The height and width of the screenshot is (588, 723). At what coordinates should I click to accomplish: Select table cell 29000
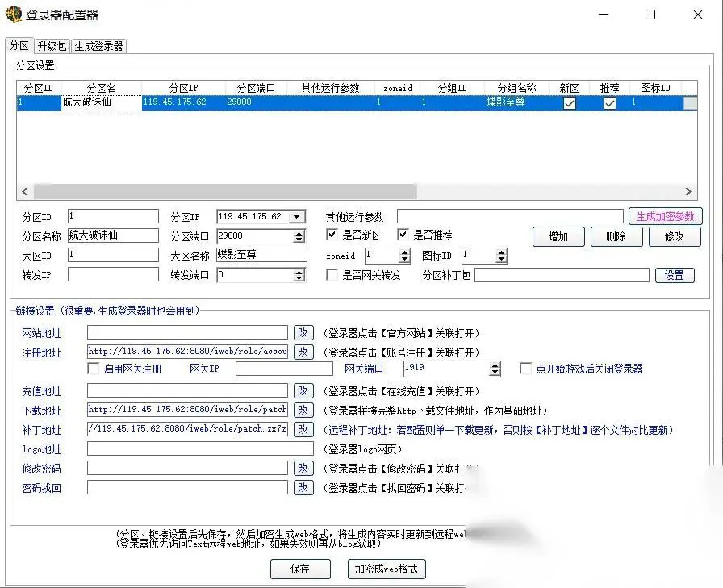coord(257,102)
